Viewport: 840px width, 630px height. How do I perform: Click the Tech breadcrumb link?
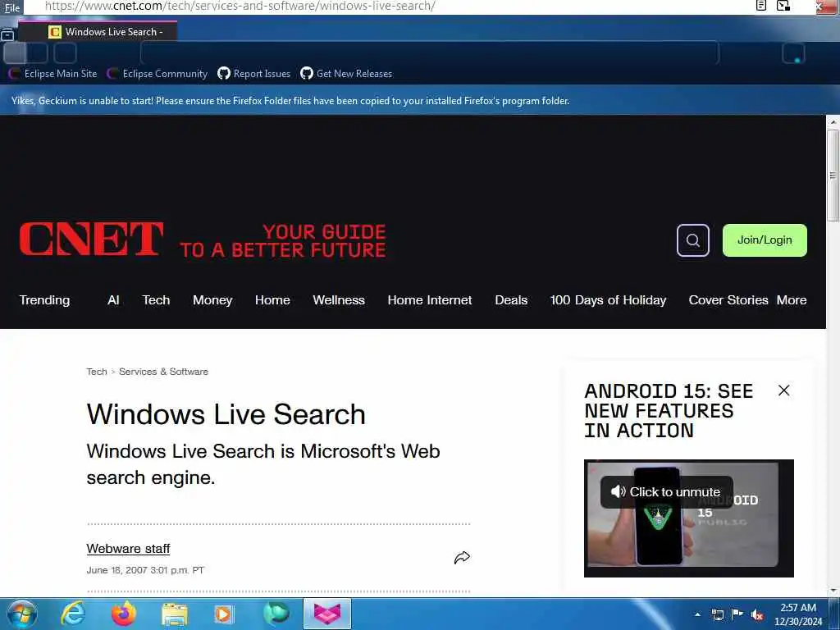click(x=97, y=372)
